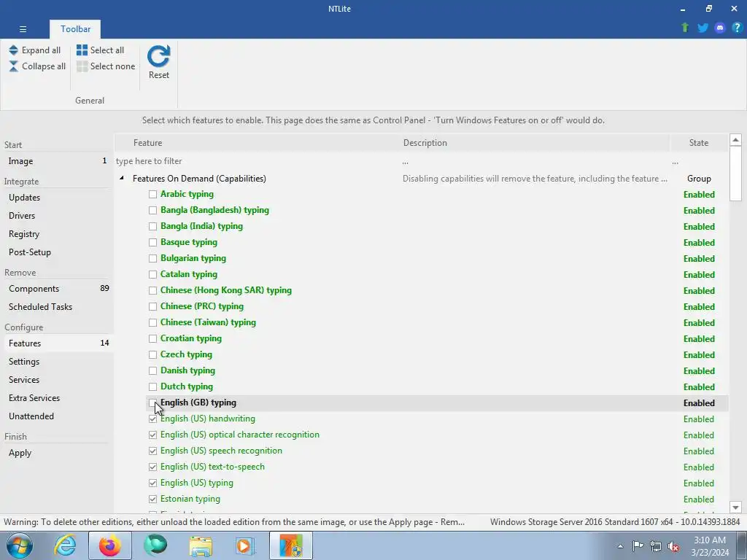
Task: Open Firefox from the taskbar
Action: pos(109,545)
